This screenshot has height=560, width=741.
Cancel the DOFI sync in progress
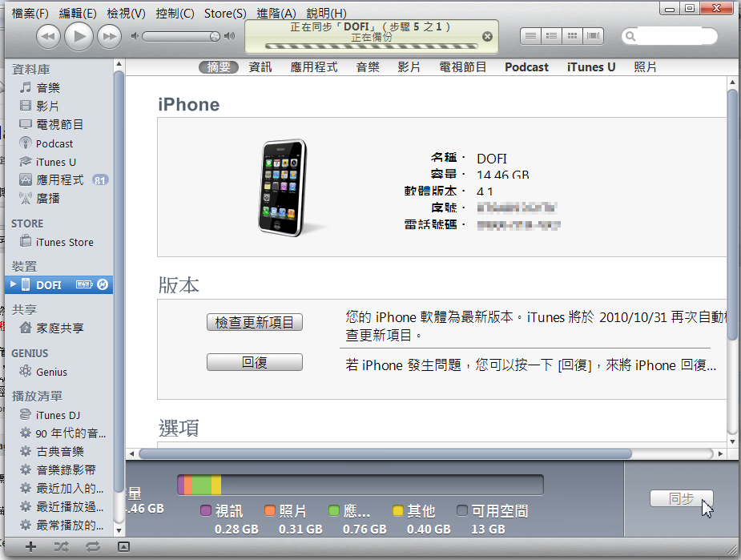pyautogui.click(x=487, y=36)
